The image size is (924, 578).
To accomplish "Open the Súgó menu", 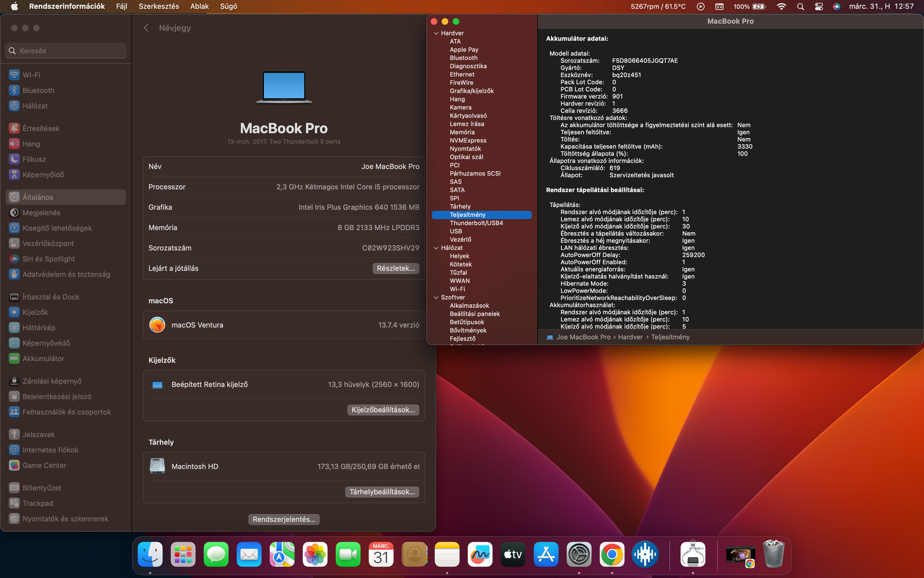I will [x=228, y=7].
